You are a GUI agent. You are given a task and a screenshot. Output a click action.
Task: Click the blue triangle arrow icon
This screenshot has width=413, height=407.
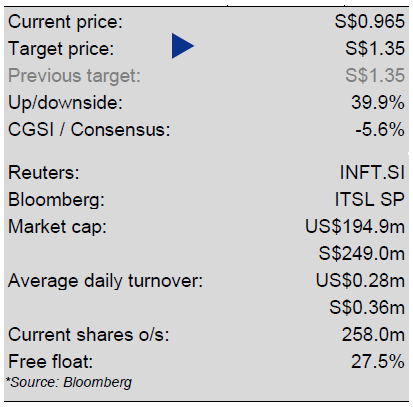point(183,46)
